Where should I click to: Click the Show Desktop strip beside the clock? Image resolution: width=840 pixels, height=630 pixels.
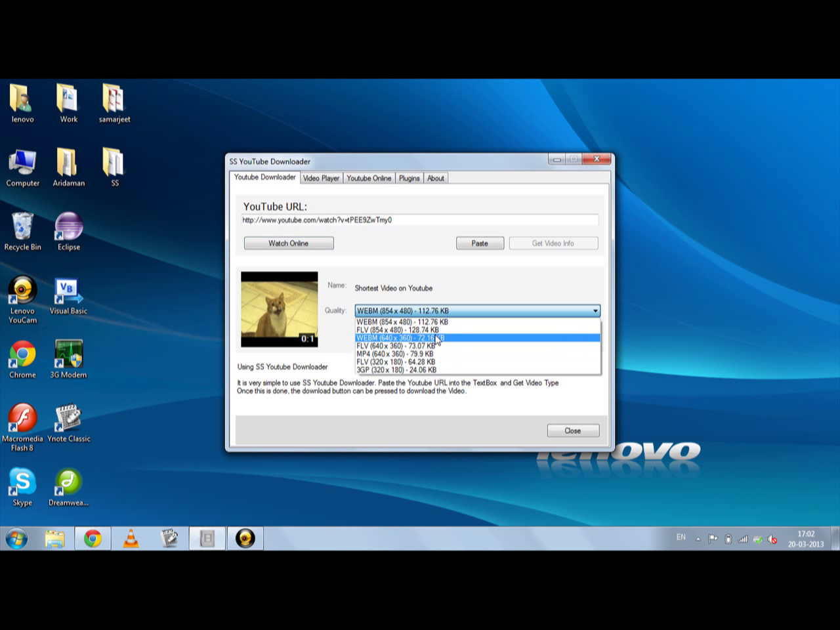pos(835,539)
